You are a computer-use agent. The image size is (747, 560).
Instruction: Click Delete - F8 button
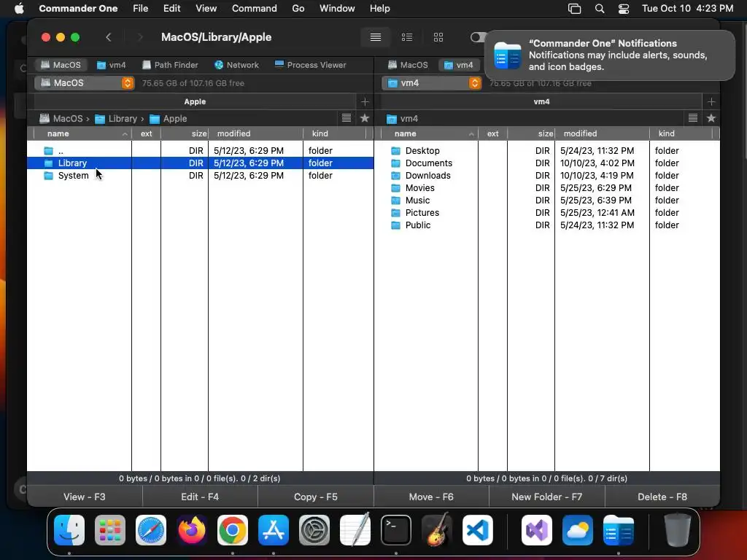coord(662,497)
